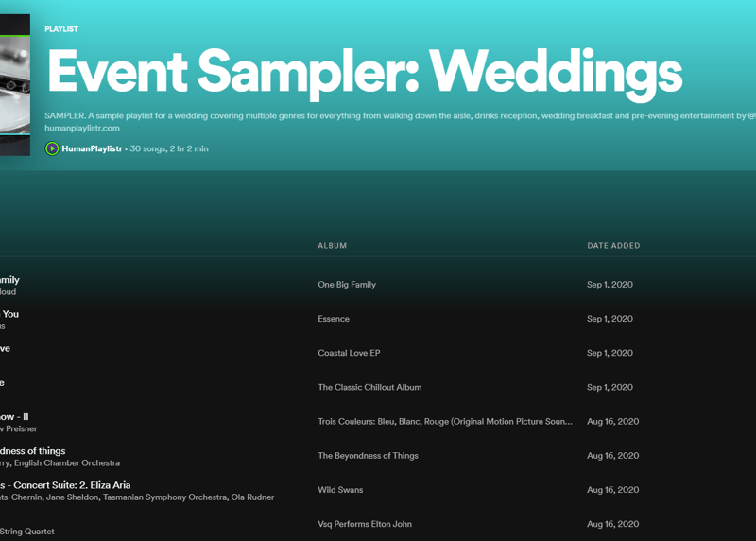756x541 pixels.
Task: Open the Jane Sheldon artist link
Action: [x=68, y=497]
